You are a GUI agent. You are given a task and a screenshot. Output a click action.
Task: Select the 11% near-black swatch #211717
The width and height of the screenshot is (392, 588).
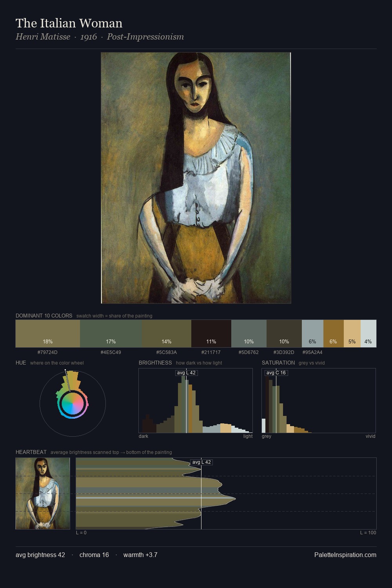click(211, 334)
